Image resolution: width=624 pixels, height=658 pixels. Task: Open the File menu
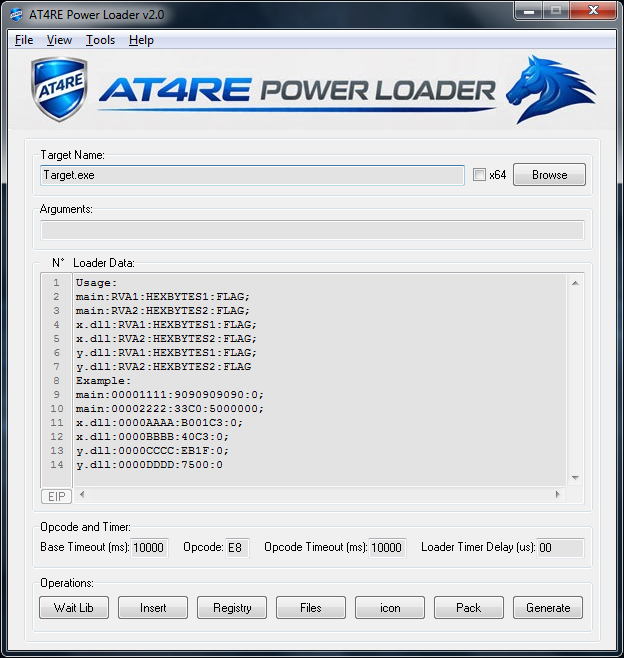(x=24, y=40)
